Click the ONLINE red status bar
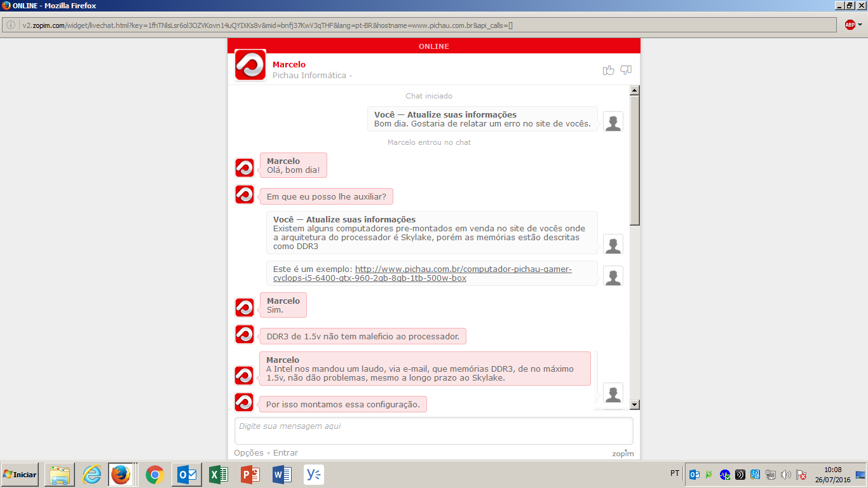Image resolution: width=868 pixels, height=488 pixels. [x=434, y=46]
